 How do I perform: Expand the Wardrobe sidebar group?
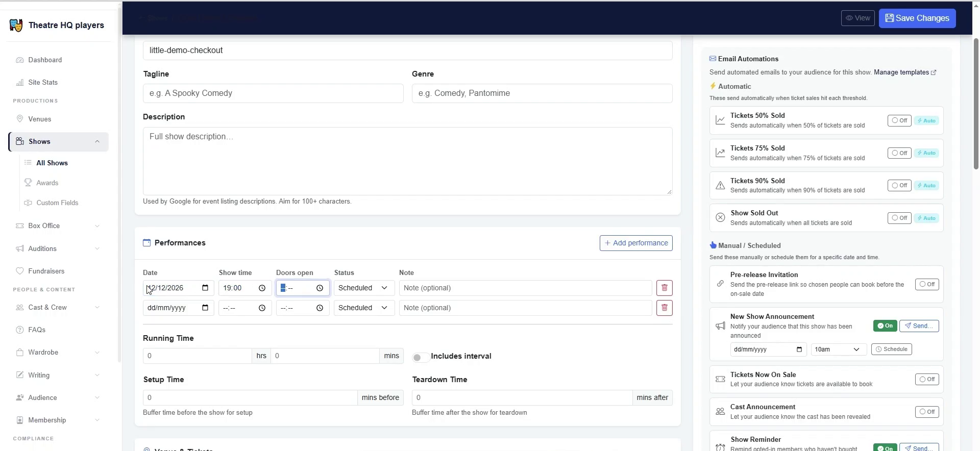[97, 352]
